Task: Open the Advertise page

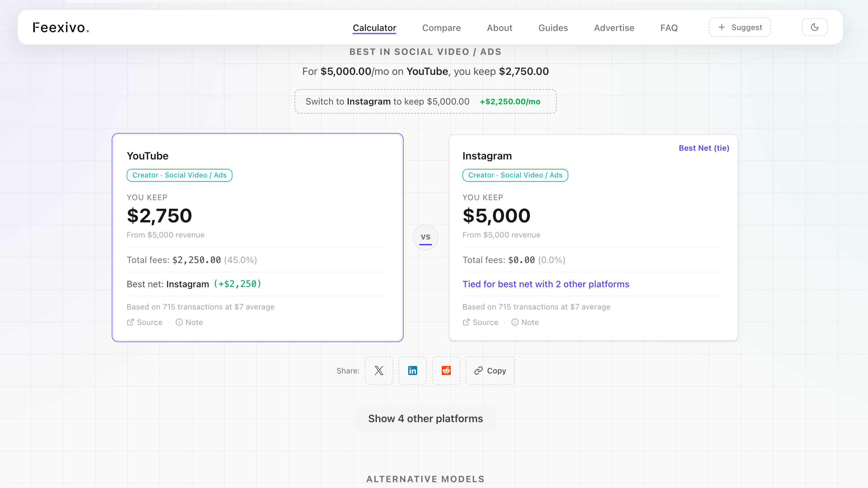Action: (614, 28)
